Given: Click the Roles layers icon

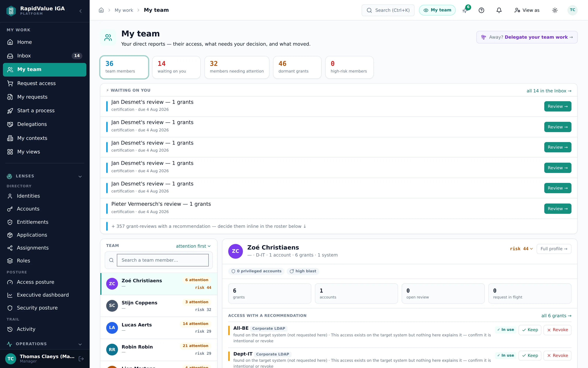Looking at the screenshot, I should point(10,261).
